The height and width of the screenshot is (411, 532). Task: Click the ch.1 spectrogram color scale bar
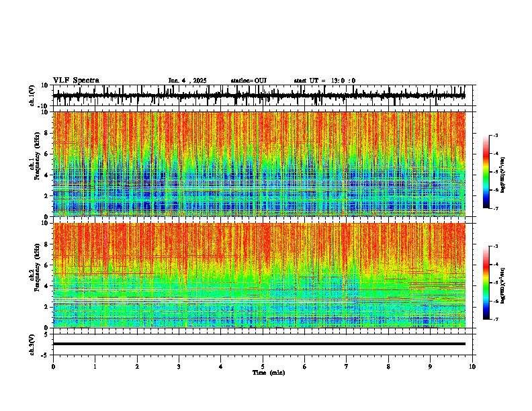tap(486, 172)
